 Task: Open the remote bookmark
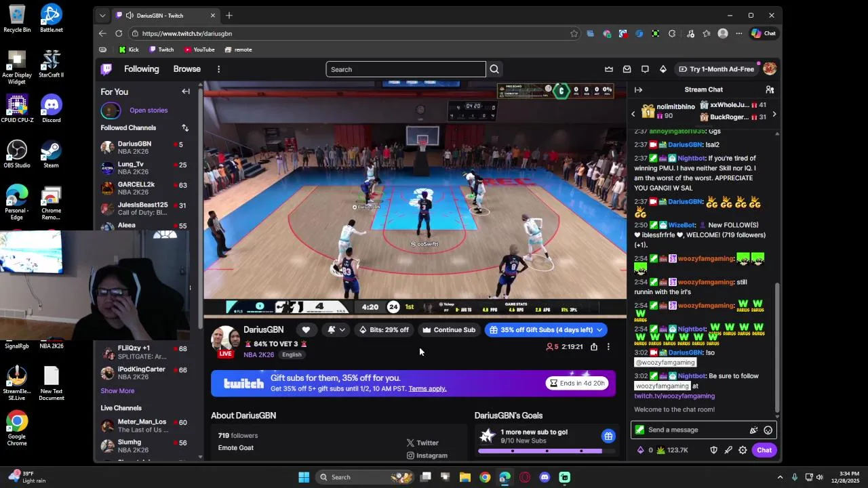[238, 49]
